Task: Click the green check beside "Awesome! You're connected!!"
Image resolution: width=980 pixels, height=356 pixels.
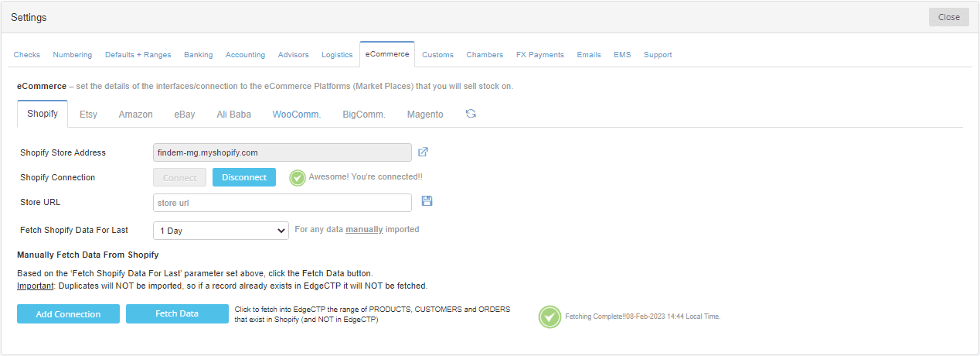Action: click(x=298, y=177)
